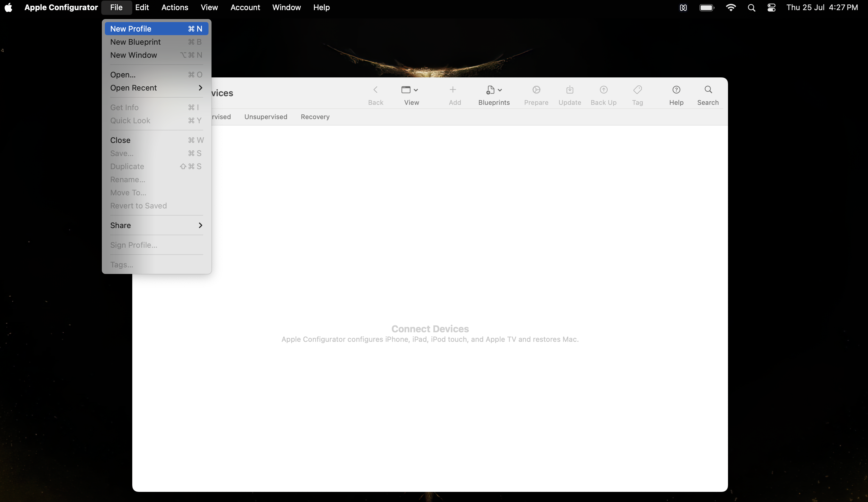
Task: Click the Wi-Fi status icon
Action: 731,7
